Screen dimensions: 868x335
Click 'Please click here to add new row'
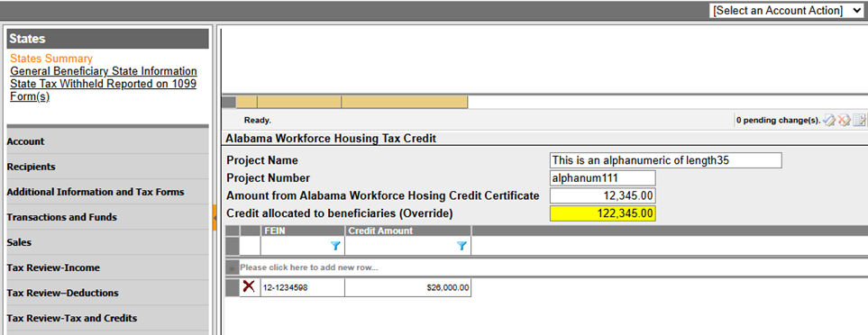309,267
